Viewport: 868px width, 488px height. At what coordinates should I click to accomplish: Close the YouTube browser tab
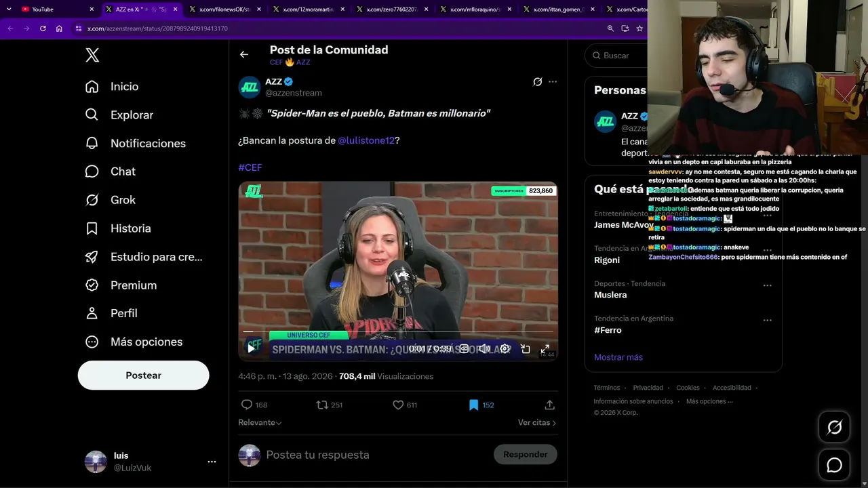pos(92,9)
